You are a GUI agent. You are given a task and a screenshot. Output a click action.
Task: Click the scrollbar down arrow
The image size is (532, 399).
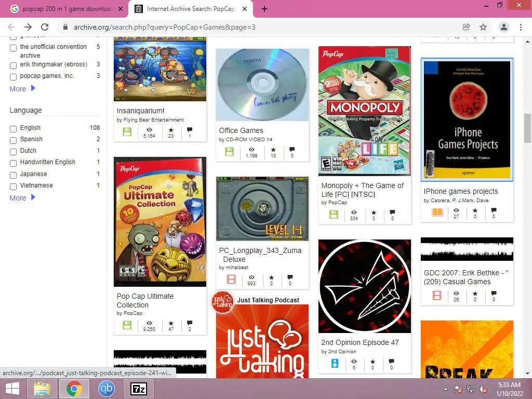[x=527, y=374]
